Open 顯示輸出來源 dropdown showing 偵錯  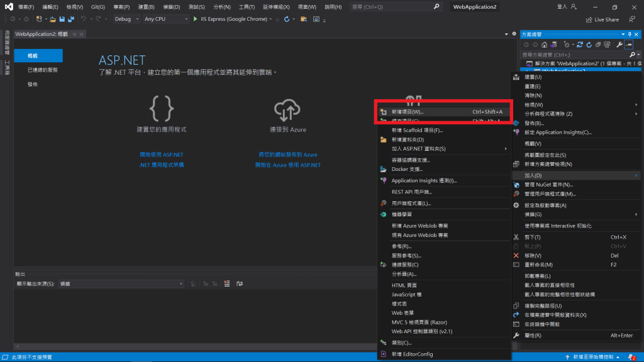[121, 283]
